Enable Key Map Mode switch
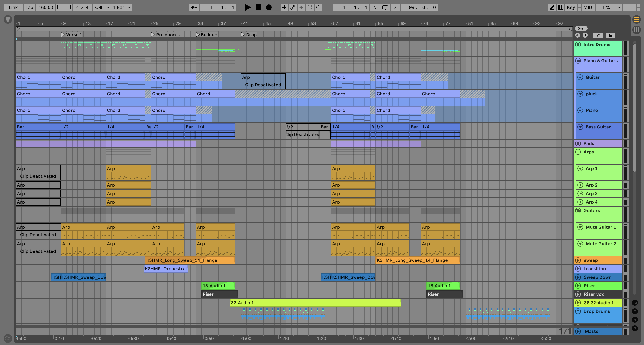Viewport: 644px width, 345px height. (x=571, y=8)
